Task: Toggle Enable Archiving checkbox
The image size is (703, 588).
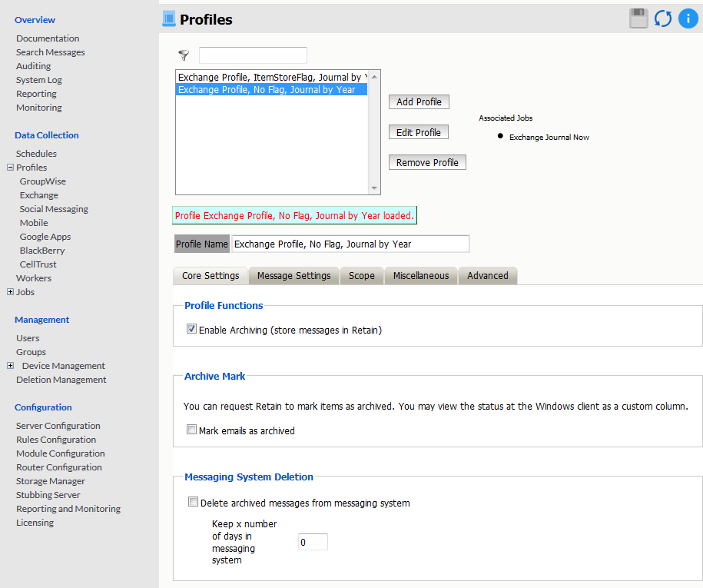Action: point(191,329)
